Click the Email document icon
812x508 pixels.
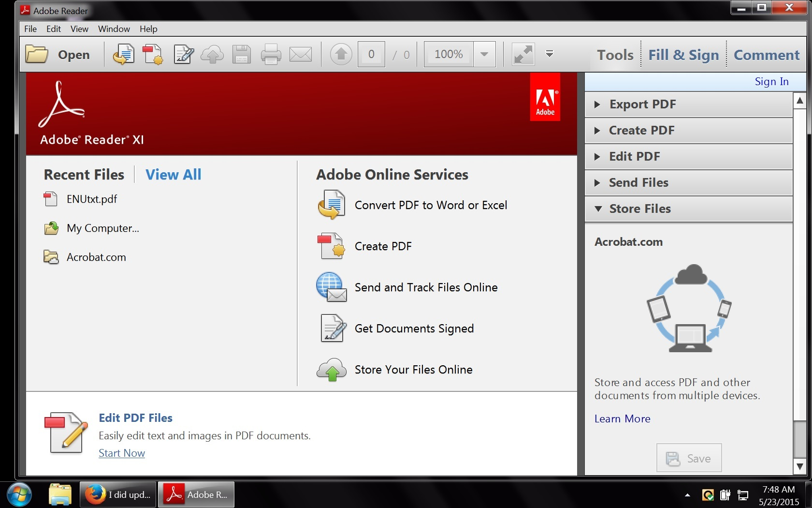301,54
